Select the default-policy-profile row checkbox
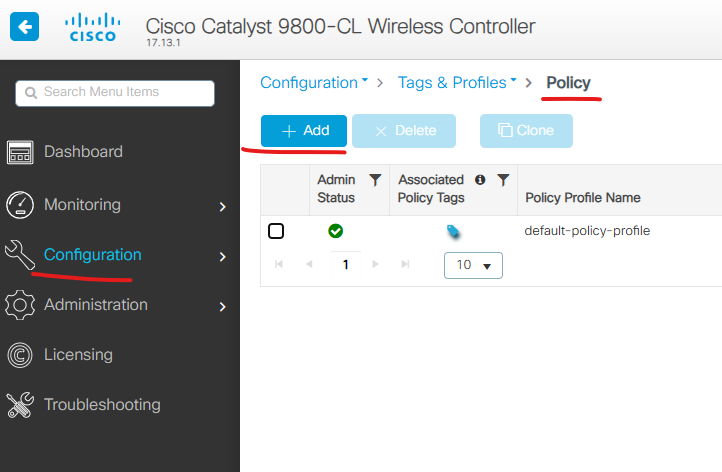This screenshot has width=722, height=472. 276,231
